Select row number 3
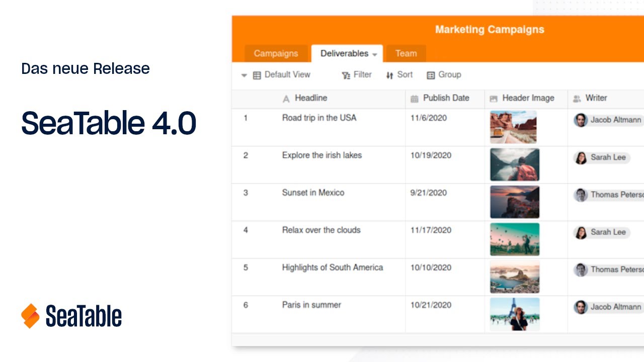The width and height of the screenshot is (644, 362). pos(246,193)
